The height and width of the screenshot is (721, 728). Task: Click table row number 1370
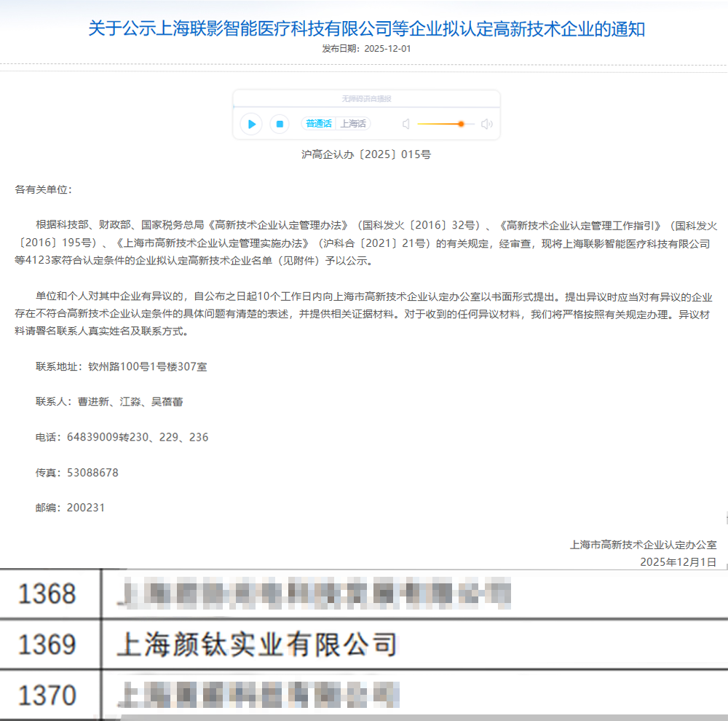point(47,696)
